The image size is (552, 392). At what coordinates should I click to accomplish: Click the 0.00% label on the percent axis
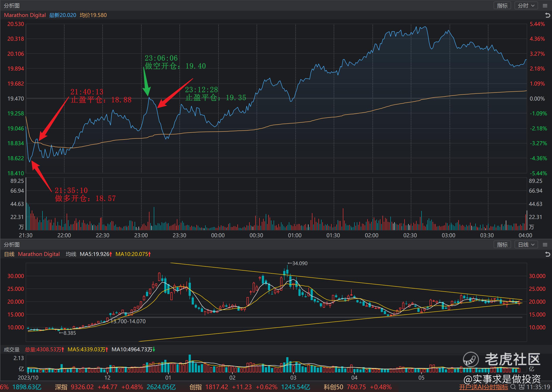coord(537,98)
